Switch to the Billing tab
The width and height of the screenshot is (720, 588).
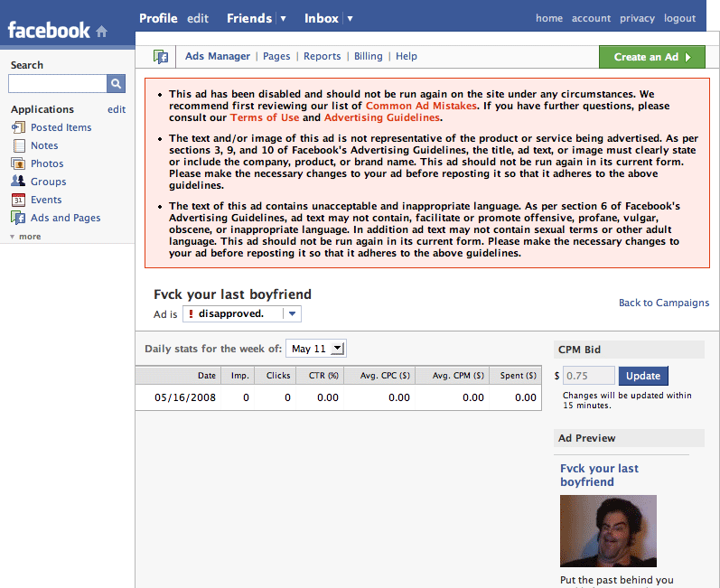[369, 56]
